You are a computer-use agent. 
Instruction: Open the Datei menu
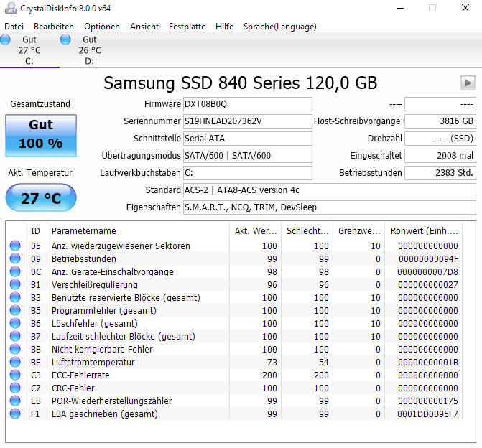click(14, 27)
